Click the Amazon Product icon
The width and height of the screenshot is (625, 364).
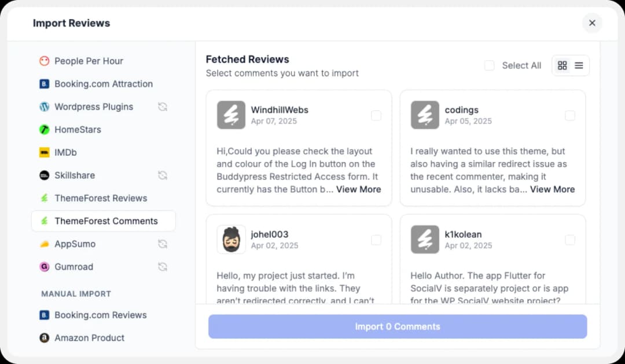click(x=45, y=338)
